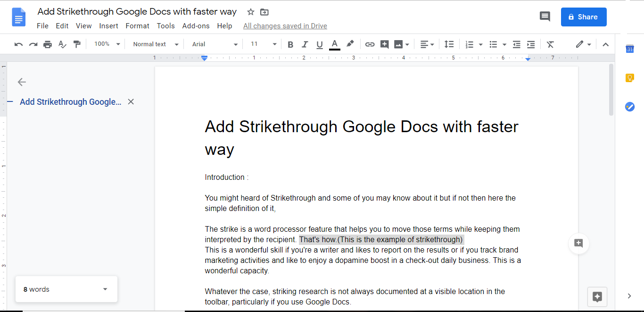Click All changes saved in Drive link
Screen dimensions: 644x312
point(285,26)
